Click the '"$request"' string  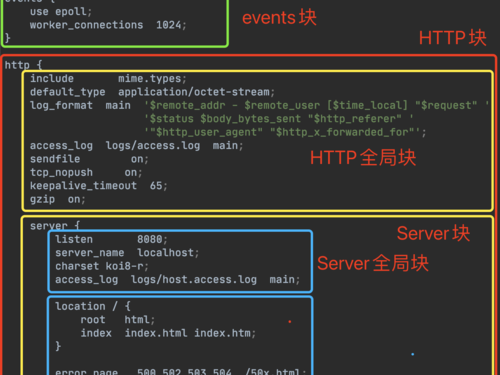pyautogui.click(x=446, y=105)
